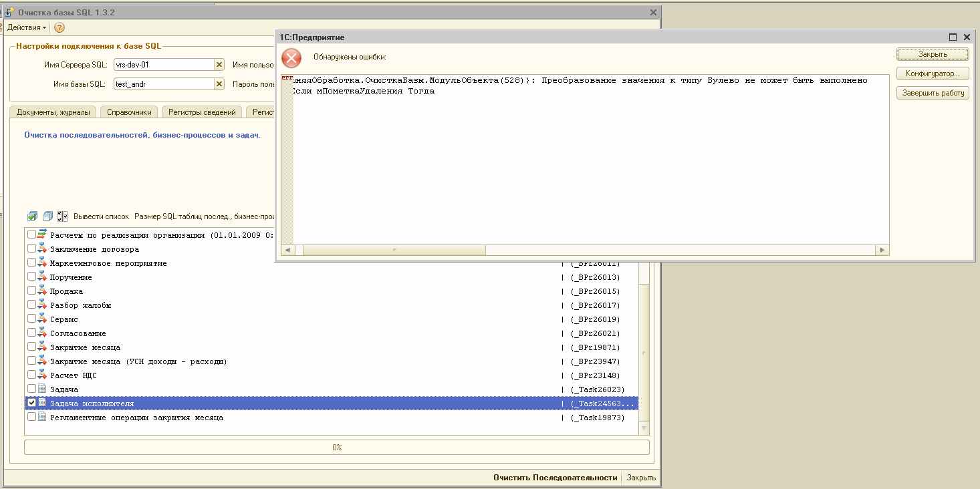The image size is (980, 489).
Task: Click the task icon next to Задача (_Task26023)
Action: click(43, 389)
